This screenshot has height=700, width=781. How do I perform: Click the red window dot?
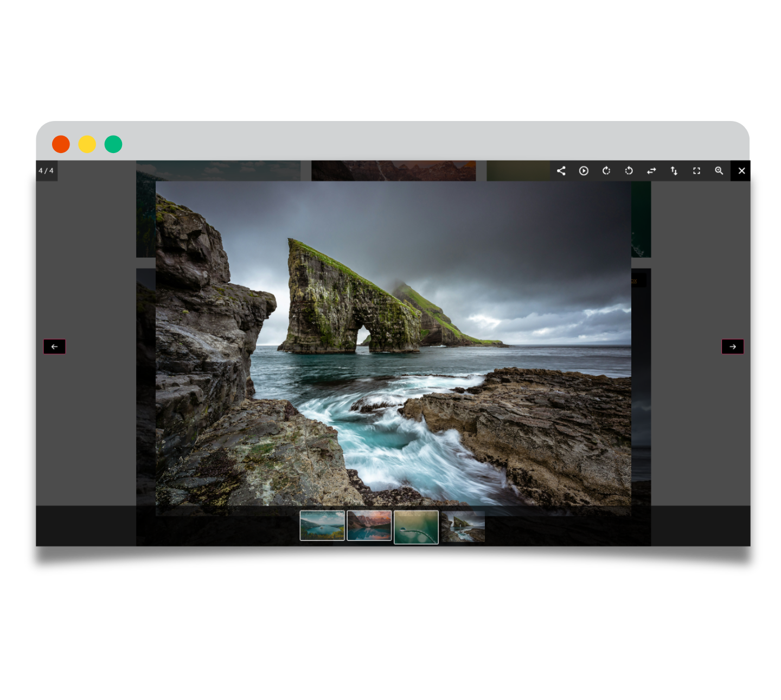pos(61,144)
